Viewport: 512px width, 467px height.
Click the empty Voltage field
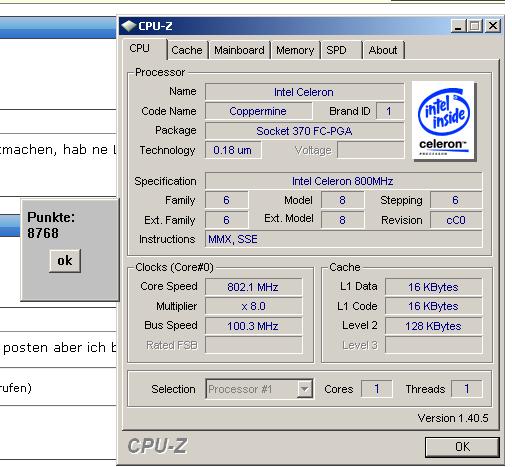[370, 150]
